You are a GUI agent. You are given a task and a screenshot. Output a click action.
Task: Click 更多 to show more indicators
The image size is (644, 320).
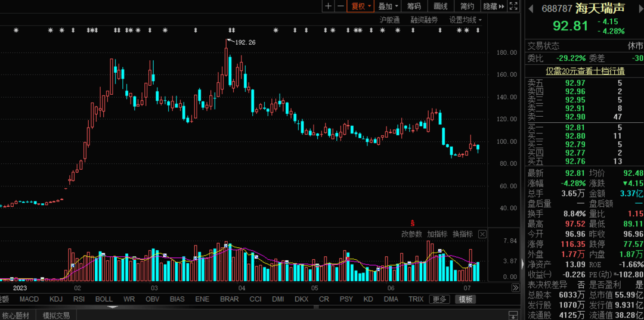click(x=439, y=299)
